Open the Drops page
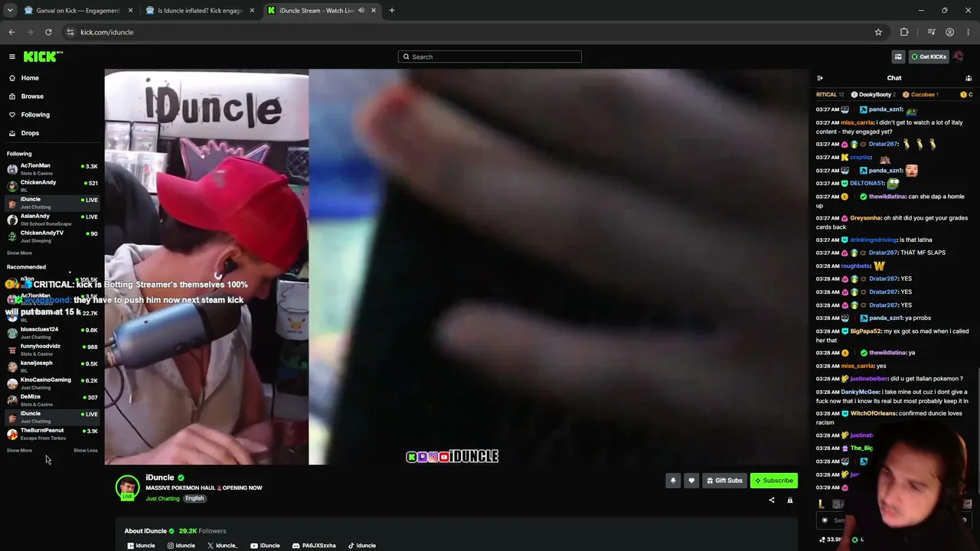980x551 pixels. pyautogui.click(x=30, y=133)
